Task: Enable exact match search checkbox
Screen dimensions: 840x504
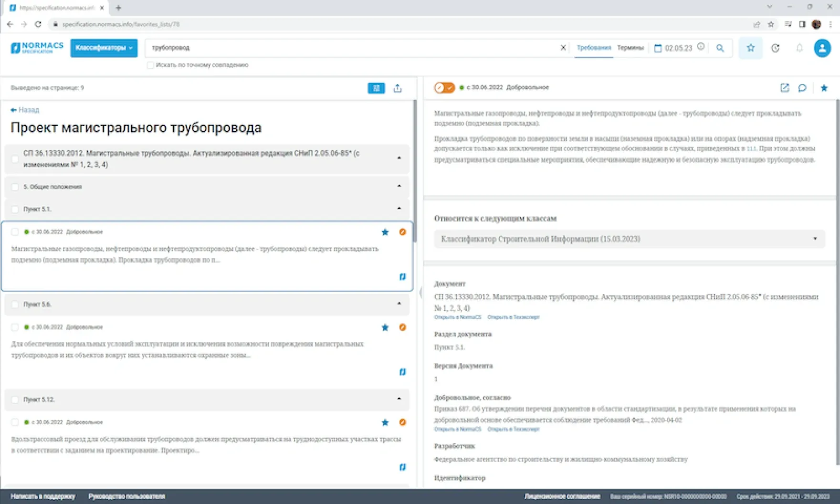Action: coord(150,65)
